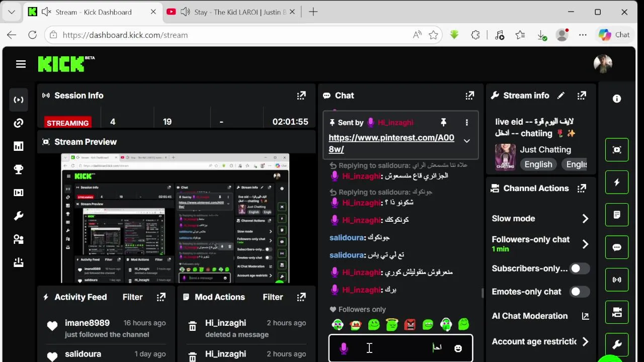Click the STREAMING status badge
Viewport: 644px width, 362px height.
click(67, 123)
